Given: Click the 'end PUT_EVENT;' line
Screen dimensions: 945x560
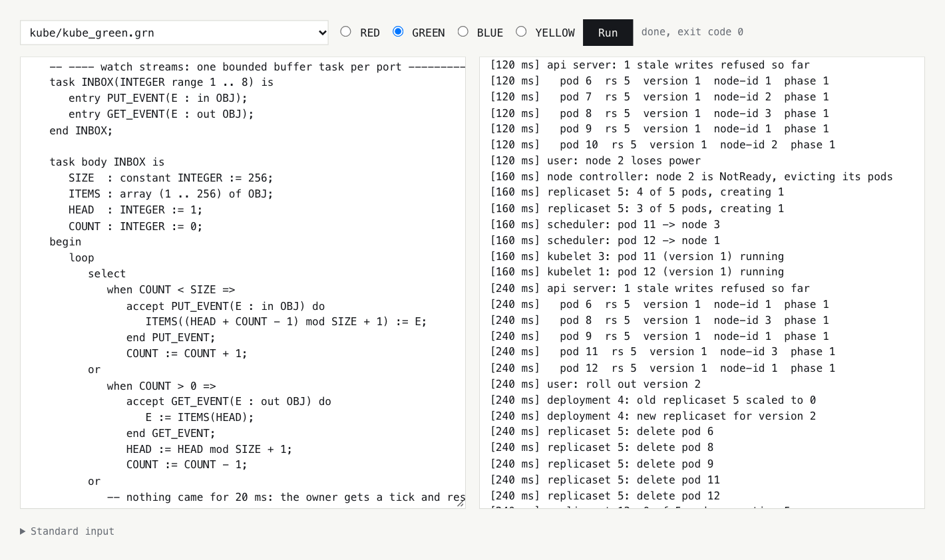Looking at the screenshot, I should [x=171, y=338].
